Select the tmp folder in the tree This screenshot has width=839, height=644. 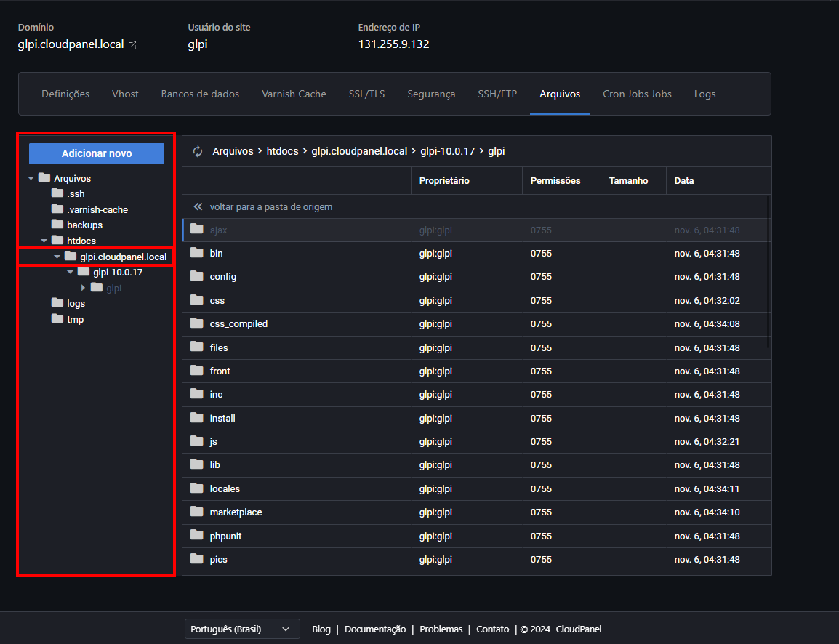pos(75,319)
